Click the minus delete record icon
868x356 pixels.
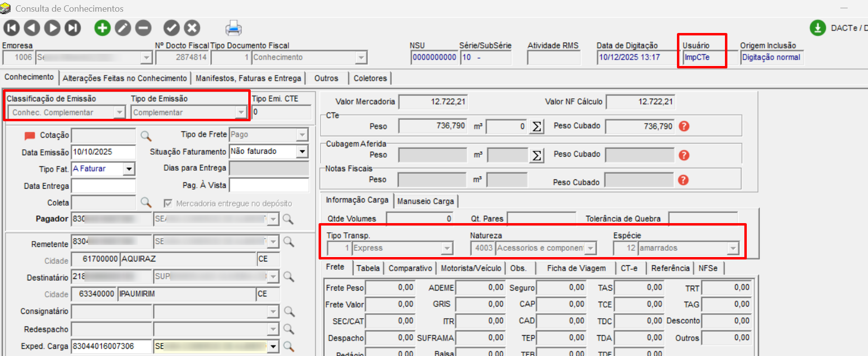click(143, 28)
